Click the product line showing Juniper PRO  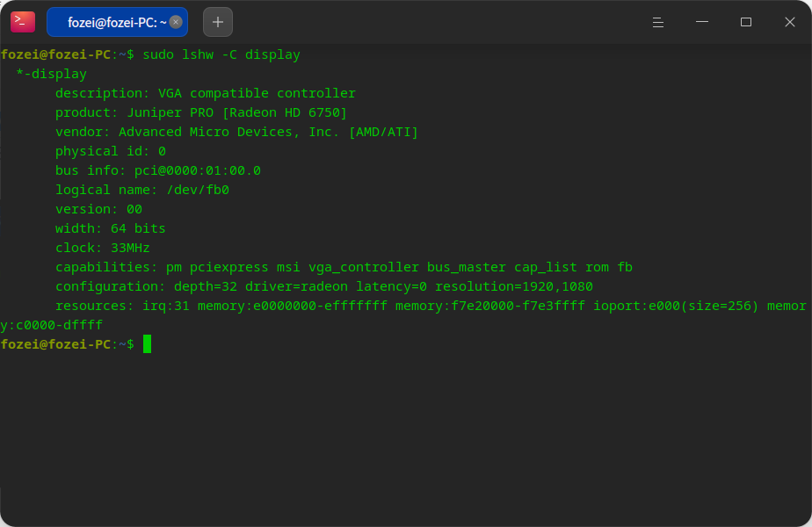(x=201, y=112)
